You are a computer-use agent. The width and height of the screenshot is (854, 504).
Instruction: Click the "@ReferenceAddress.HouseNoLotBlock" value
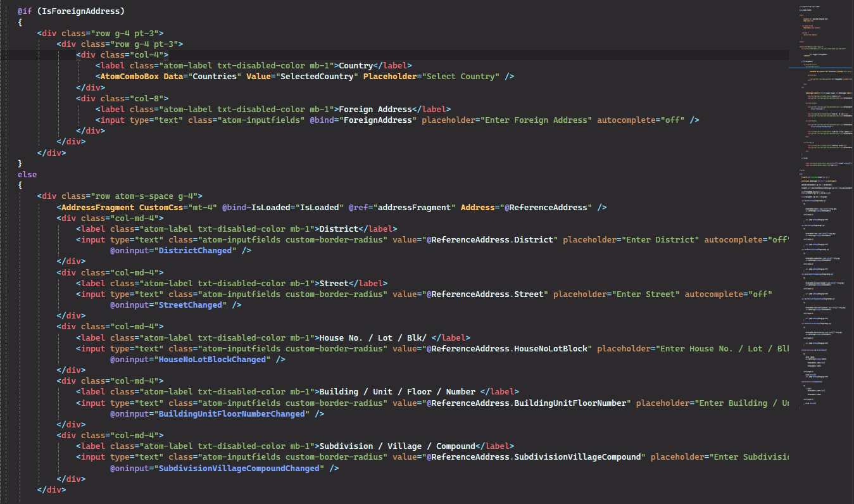[x=507, y=348]
